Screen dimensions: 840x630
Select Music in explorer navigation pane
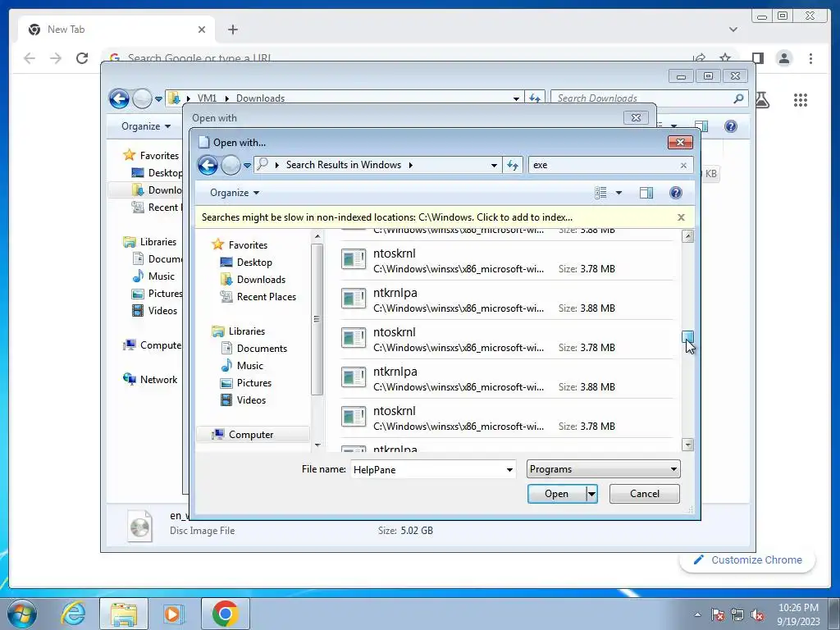(x=153, y=276)
